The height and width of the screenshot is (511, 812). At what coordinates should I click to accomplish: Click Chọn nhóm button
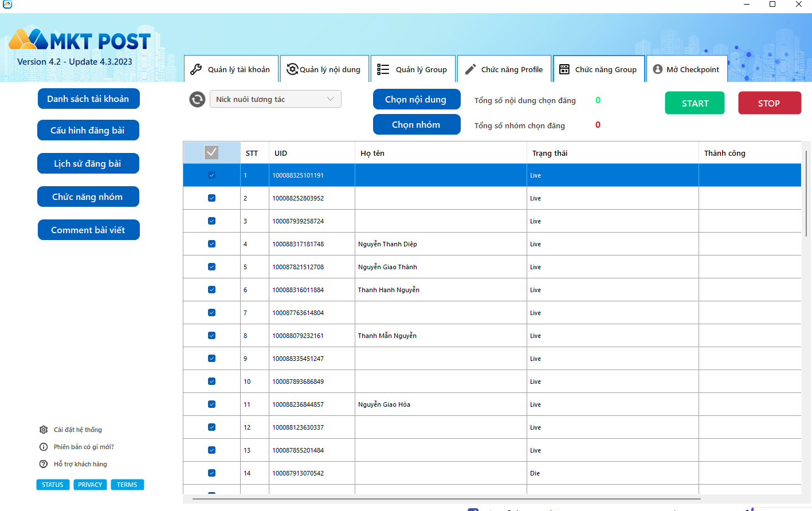coord(417,124)
